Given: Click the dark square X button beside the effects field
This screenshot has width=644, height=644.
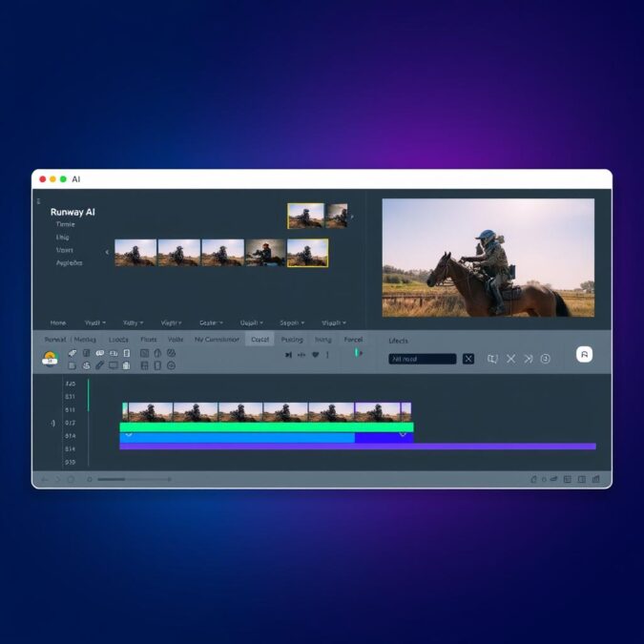Looking at the screenshot, I should click(x=468, y=359).
